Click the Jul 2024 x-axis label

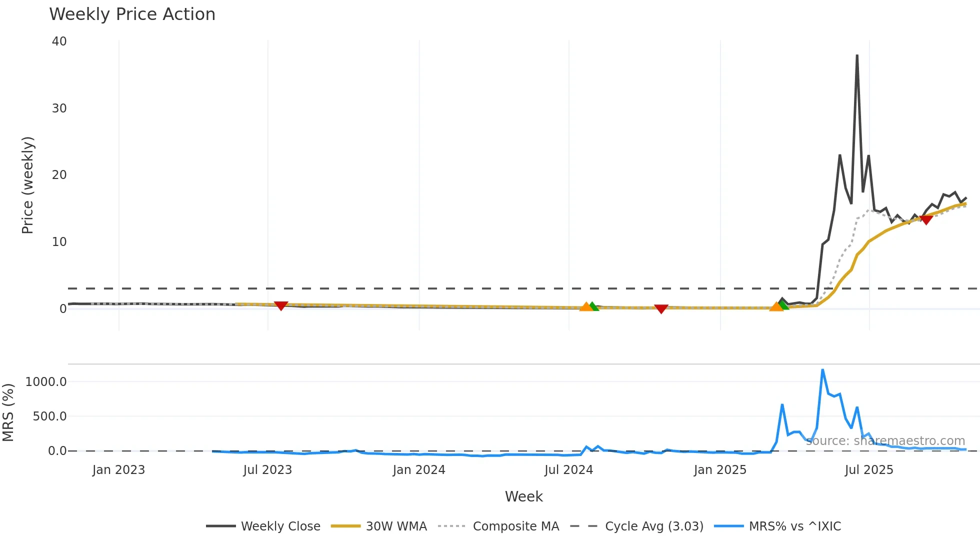point(568,470)
